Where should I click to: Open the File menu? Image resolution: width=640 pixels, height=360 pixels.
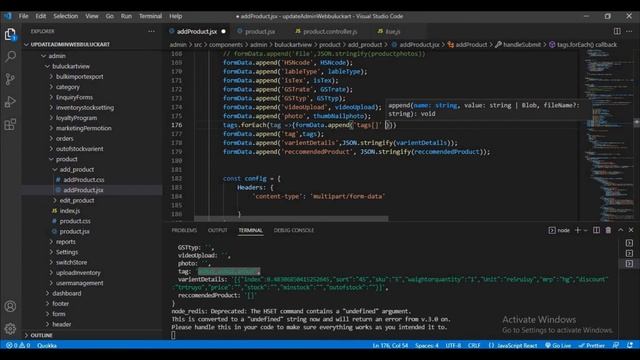click(x=24, y=16)
